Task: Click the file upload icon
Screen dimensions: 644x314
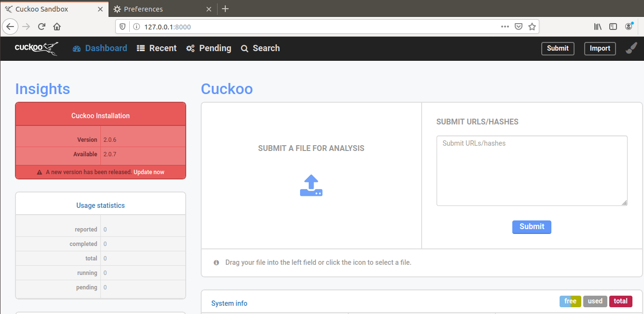Action: click(x=311, y=185)
